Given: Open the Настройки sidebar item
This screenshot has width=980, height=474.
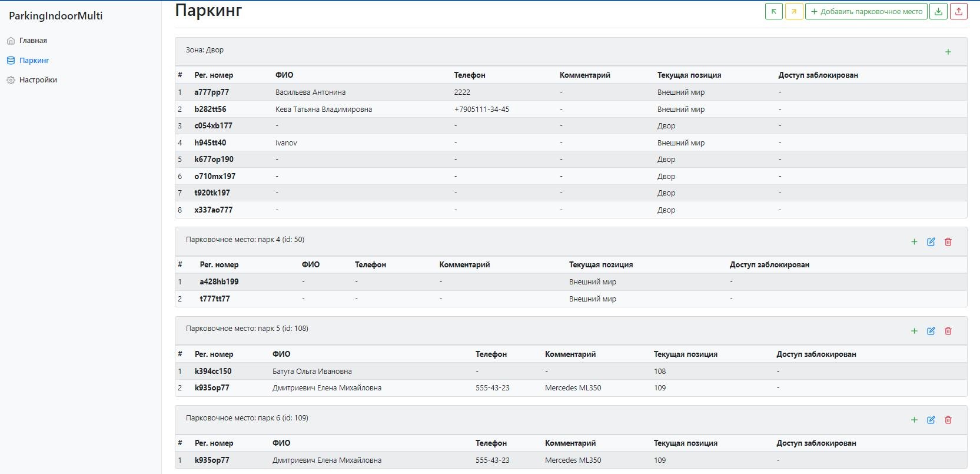Looking at the screenshot, I should [x=38, y=80].
